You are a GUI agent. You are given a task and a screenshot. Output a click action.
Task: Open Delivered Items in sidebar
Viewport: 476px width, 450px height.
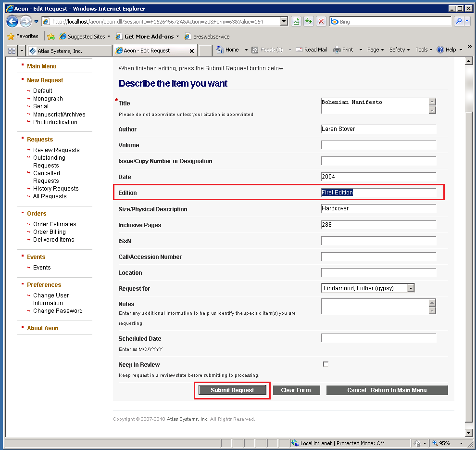pyautogui.click(x=54, y=240)
